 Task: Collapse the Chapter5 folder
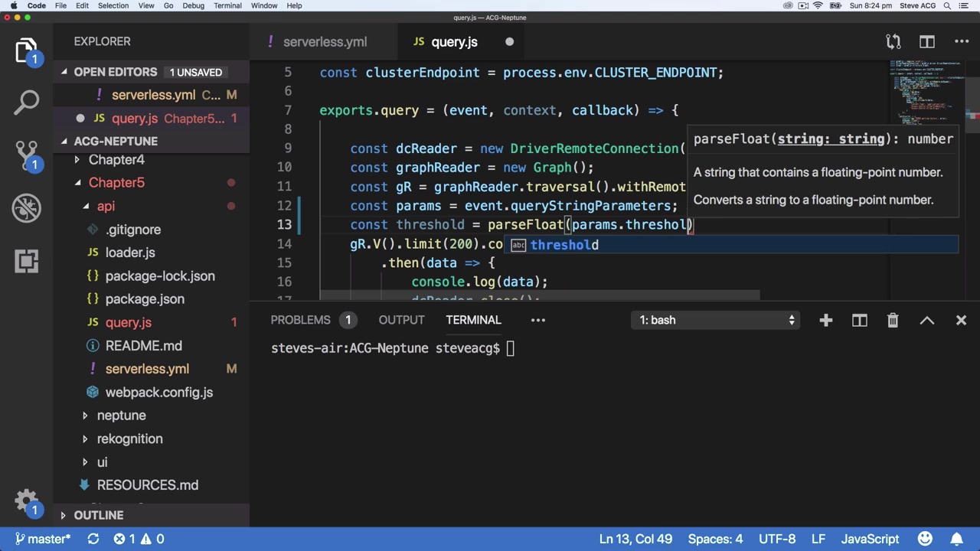click(116, 183)
